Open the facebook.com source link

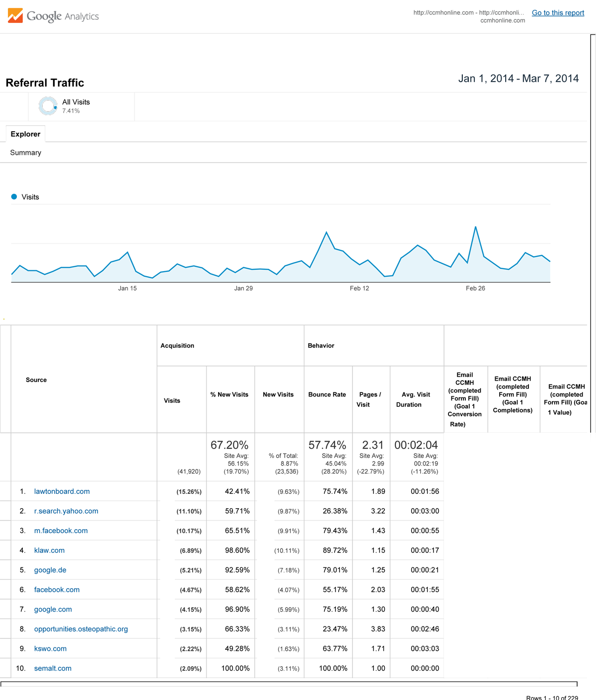tap(57, 590)
